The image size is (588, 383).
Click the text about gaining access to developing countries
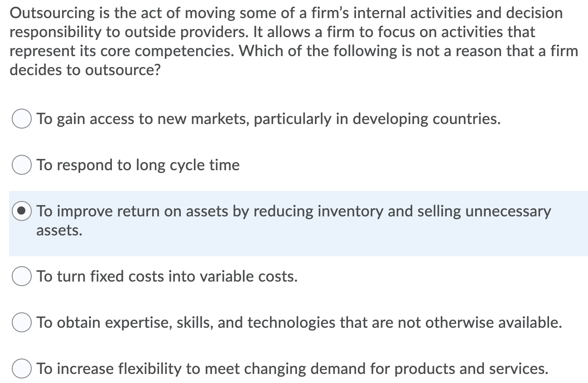coord(268,119)
